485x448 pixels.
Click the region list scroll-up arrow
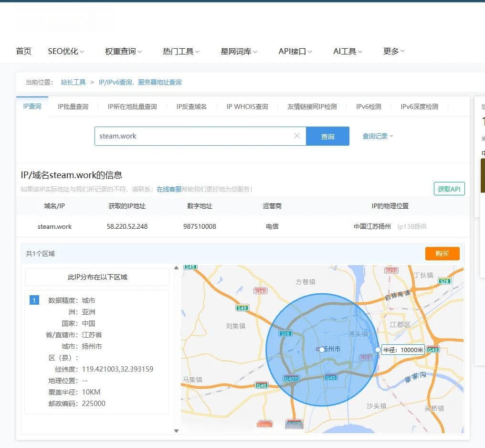coord(176,267)
